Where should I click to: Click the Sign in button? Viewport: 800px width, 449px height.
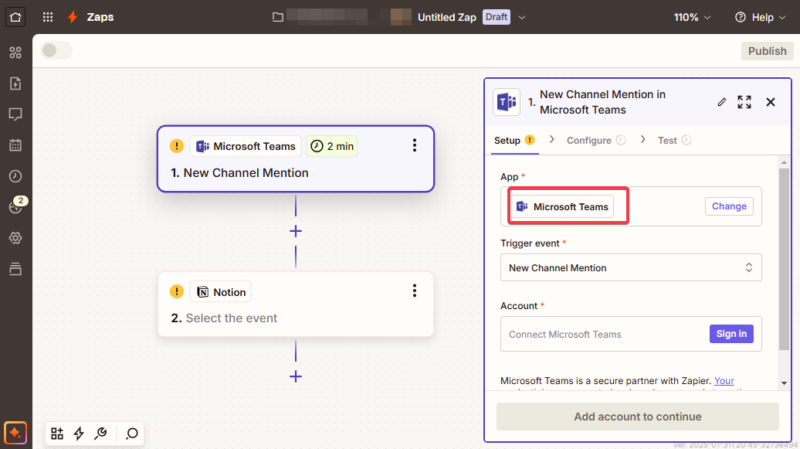pyautogui.click(x=731, y=334)
